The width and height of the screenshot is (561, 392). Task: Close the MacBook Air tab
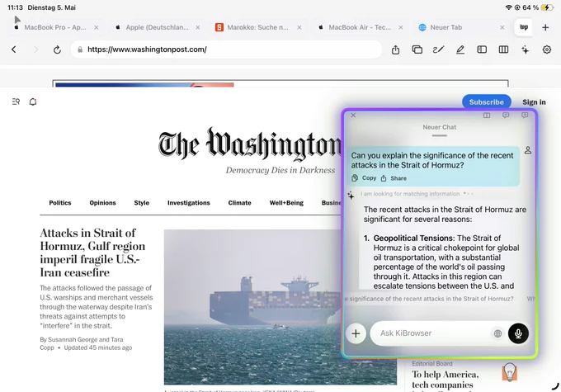pos(401,27)
